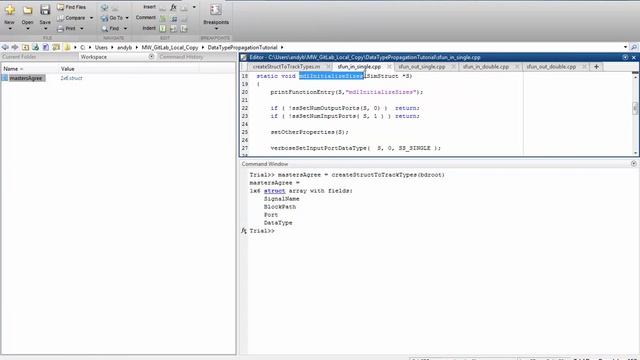Click the plus icon for new editor tab

596,67
